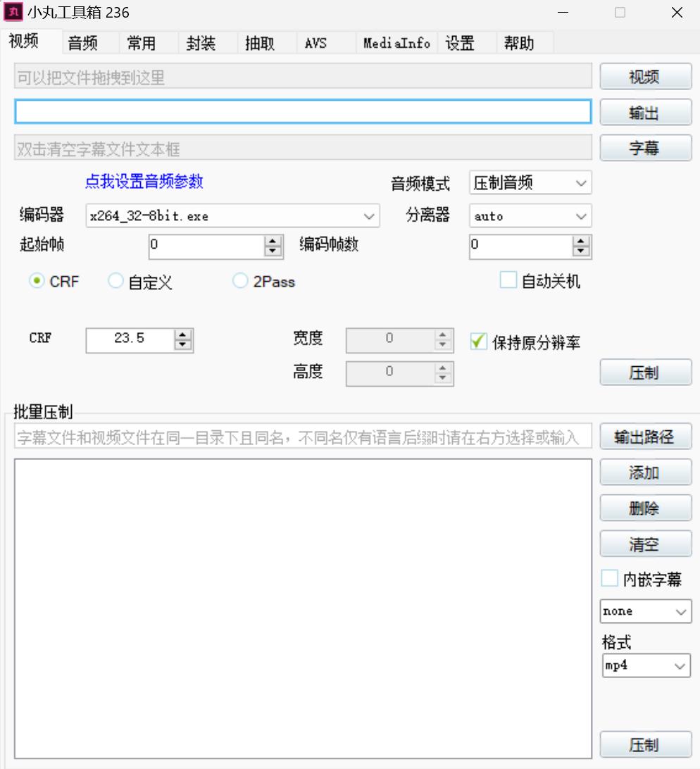Expand the 分离器 auto dropdown
Viewport: 700px width, 769px height.
(x=530, y=216)
